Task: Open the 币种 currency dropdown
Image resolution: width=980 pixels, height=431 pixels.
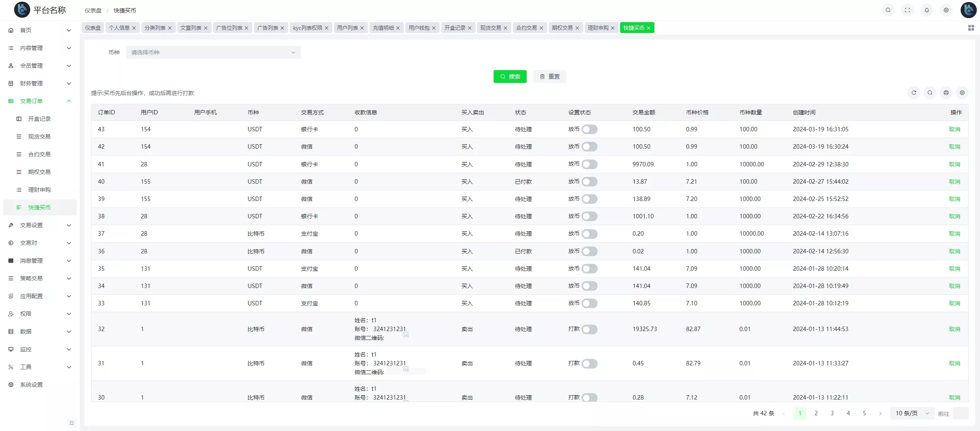Action: click(x=213, y=52)
